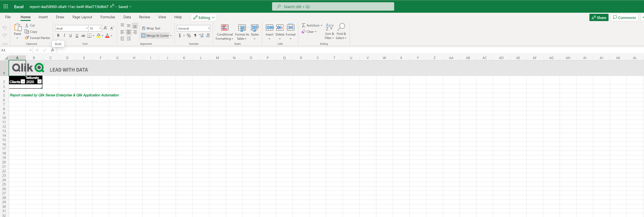644x217 pixels.
Task: Switch to the Formulas tab
Action: pos(108,17)
